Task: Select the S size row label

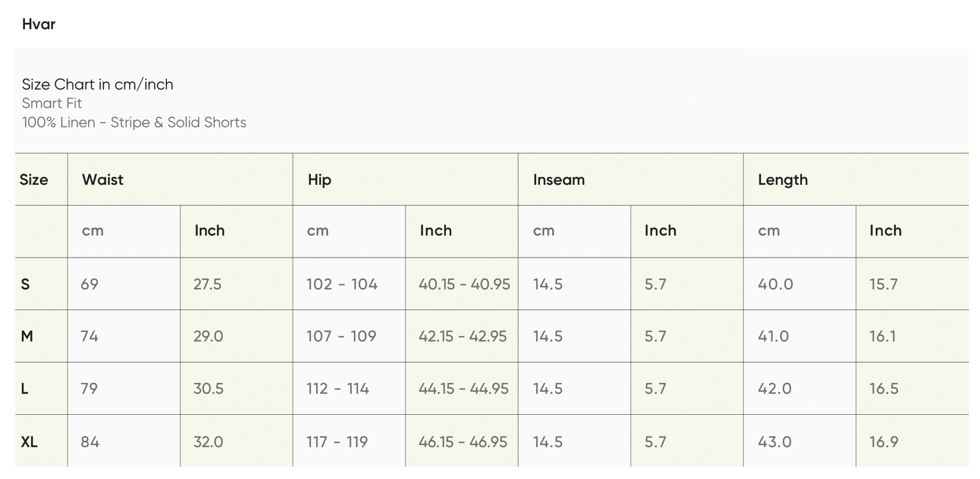Action: click(x=25, y=285)
